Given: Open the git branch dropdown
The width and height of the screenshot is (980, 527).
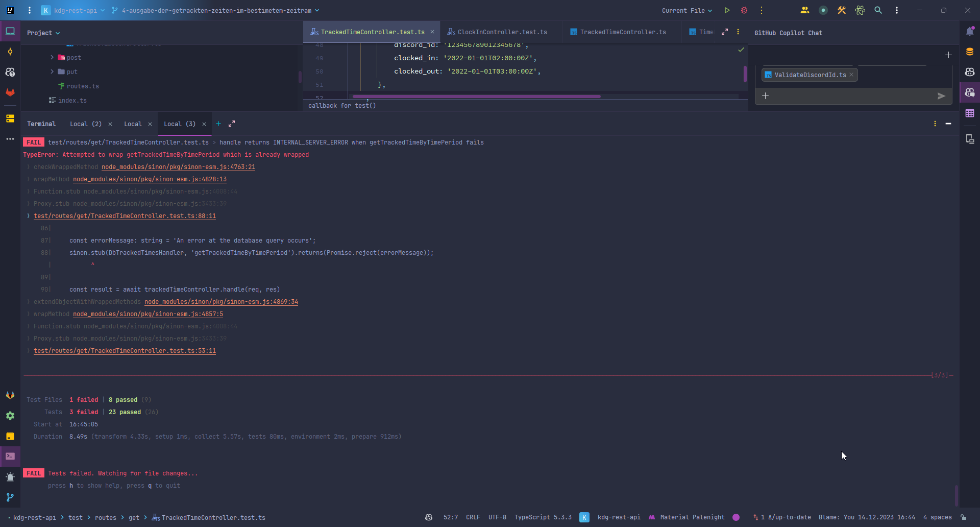Looking at the screenshot, I should point(215,10).
